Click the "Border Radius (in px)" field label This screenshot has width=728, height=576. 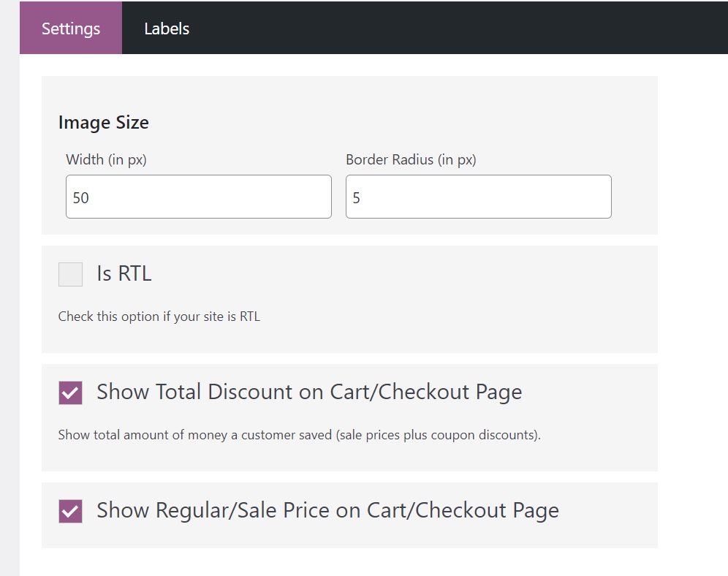pyautogui.click(x=411, y=159)
